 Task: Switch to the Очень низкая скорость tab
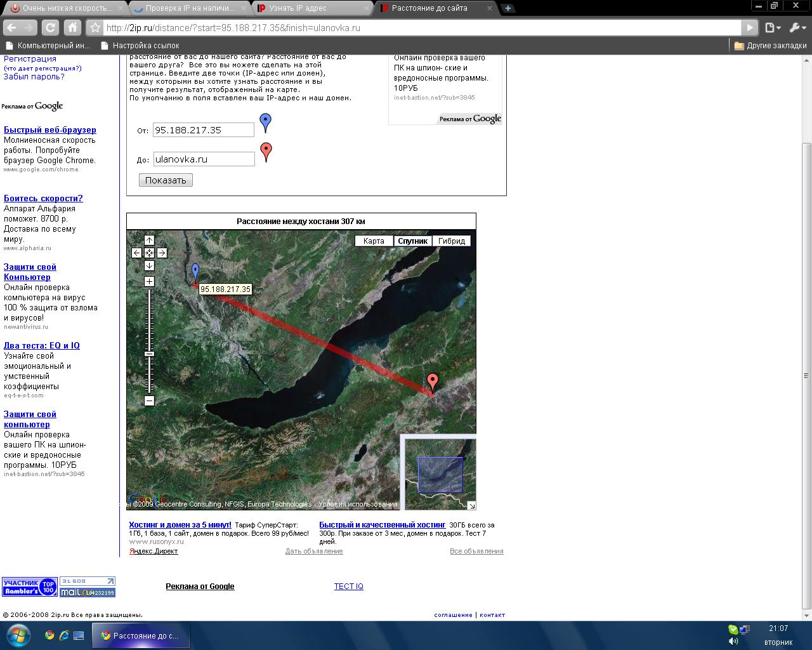coord(63,8)
